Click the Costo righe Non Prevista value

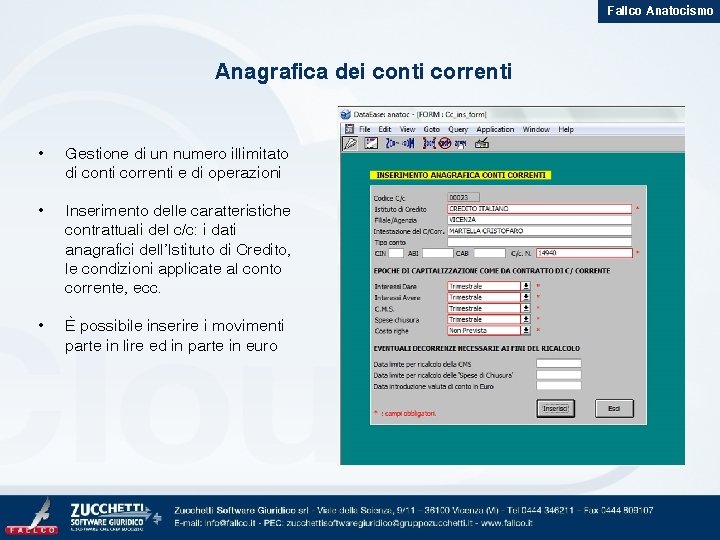[x=484, y=330]
